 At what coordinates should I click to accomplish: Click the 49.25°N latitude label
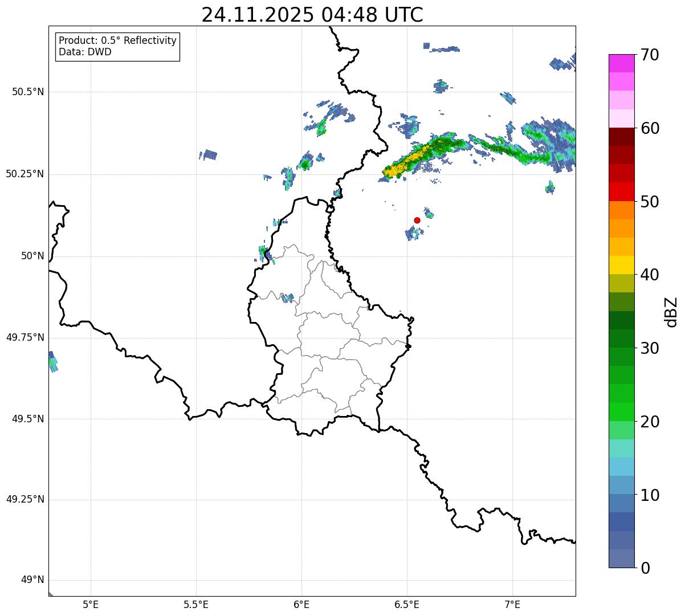(25, 499)
